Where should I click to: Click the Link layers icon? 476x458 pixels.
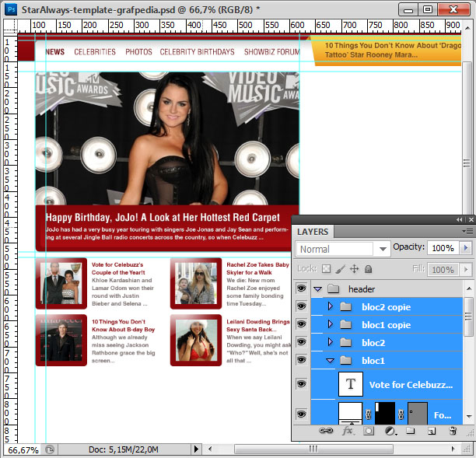[326, 431]
